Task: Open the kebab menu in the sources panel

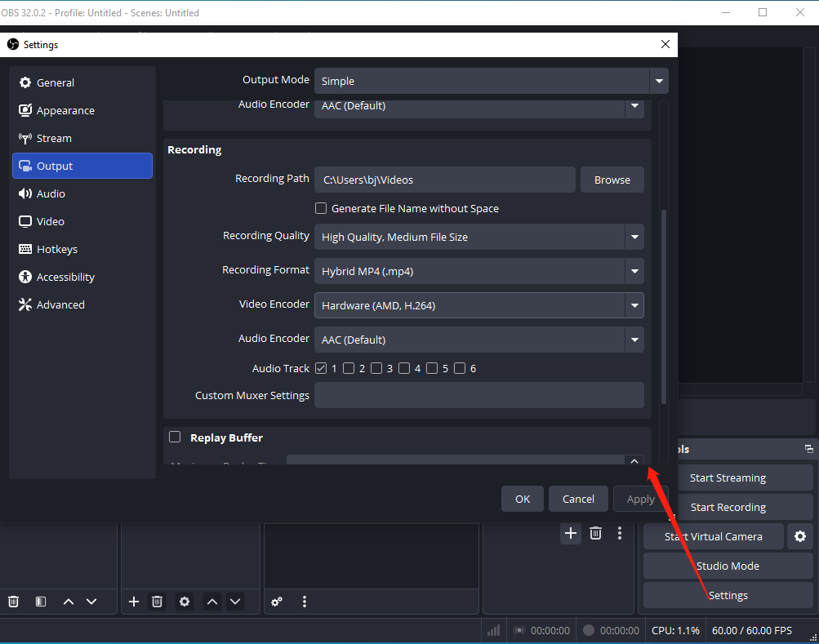Action: click(x=304, y=602)
